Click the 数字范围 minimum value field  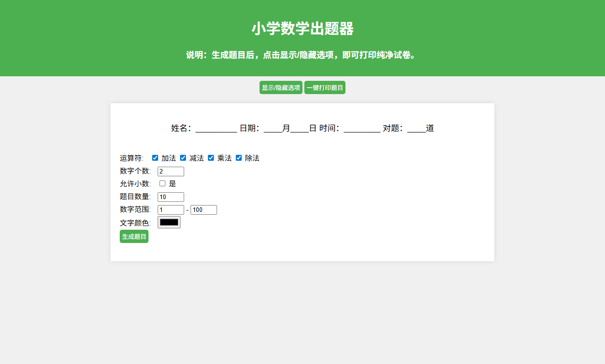[x=170, y=210]
